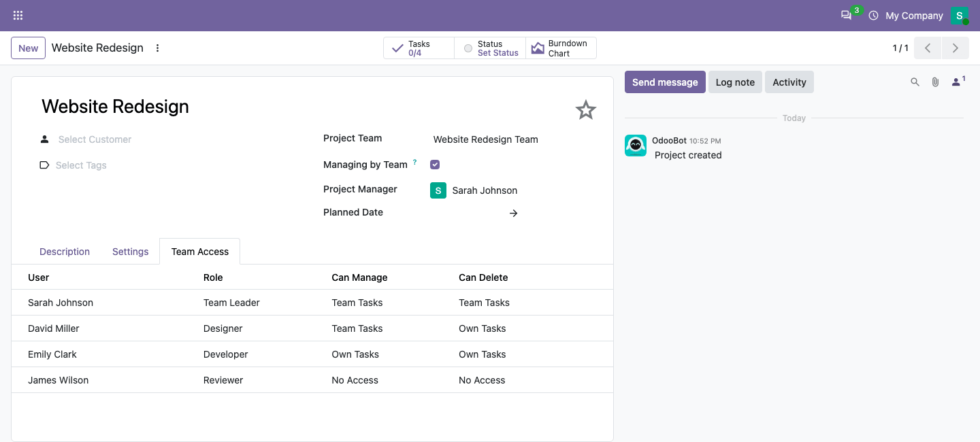Screen dimensions: 980x442
Task: Click Send message button
Action: [665, 82]
